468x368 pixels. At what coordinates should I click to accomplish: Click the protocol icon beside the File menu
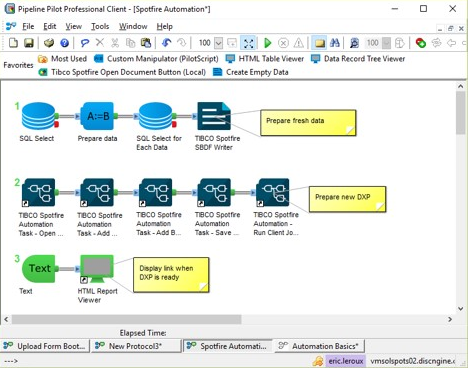11,26
